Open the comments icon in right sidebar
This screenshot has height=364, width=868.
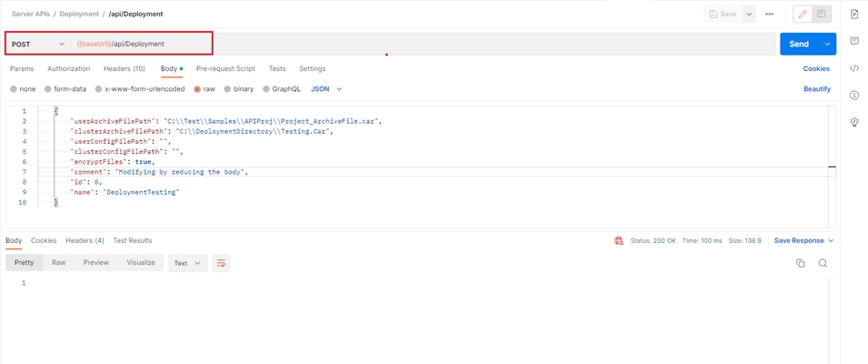pos(854,41)
